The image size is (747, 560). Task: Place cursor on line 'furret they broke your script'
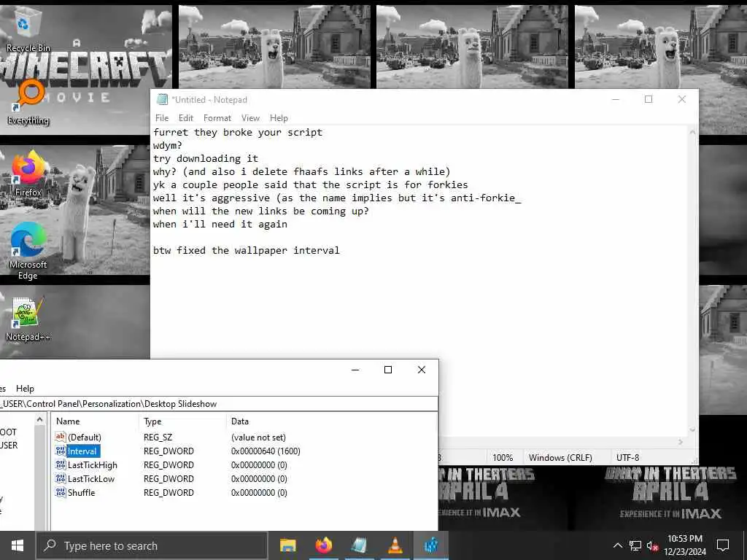(x=238, y=133)
